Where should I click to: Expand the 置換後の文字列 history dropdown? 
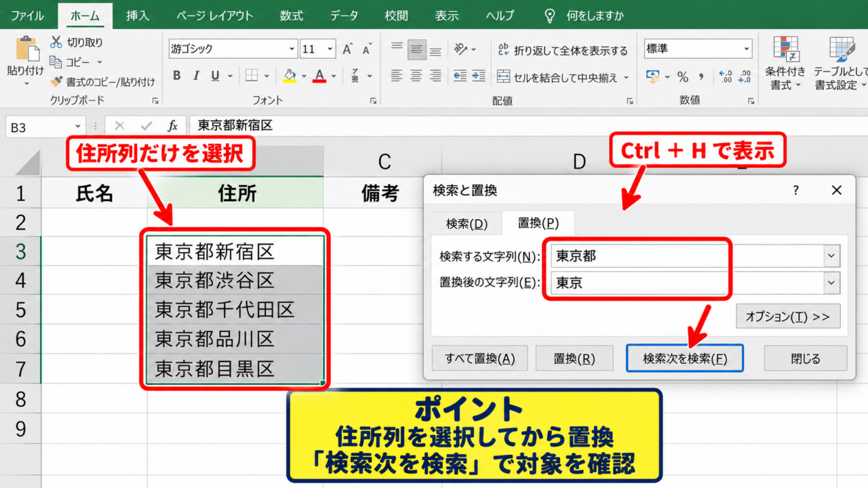tap(831, 283)
